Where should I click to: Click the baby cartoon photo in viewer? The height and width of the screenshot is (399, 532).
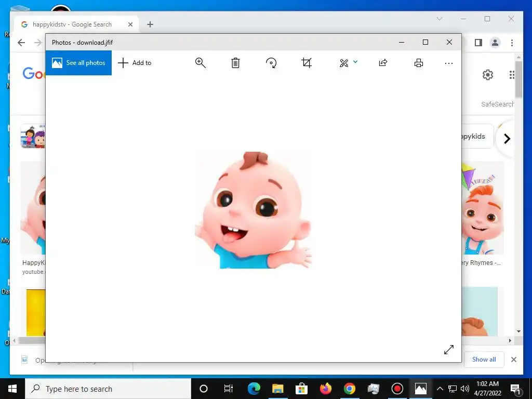pos(253,210)
